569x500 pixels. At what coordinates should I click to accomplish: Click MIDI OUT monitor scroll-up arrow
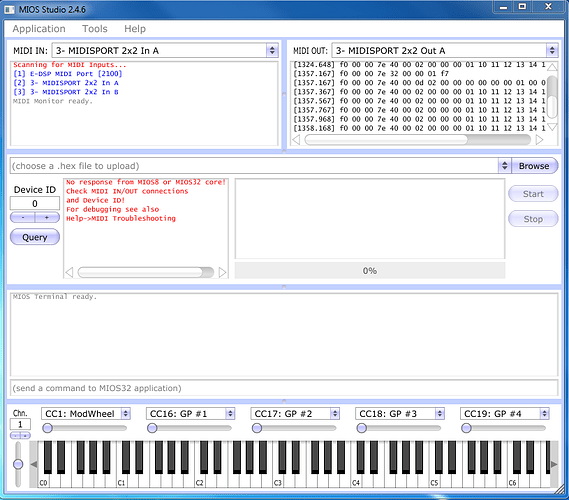(x=552, y=67)
